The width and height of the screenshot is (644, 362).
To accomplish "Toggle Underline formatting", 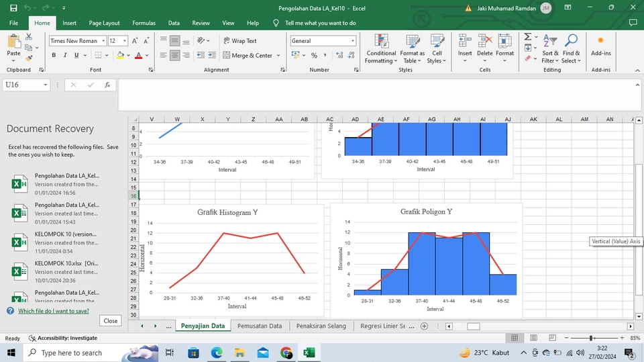I will click(76, 55).
